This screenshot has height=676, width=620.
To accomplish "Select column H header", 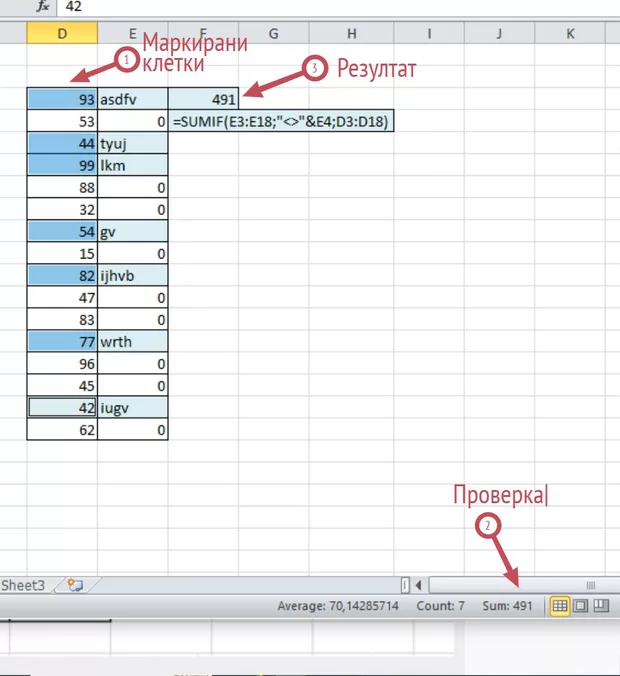I will point(351,33).
